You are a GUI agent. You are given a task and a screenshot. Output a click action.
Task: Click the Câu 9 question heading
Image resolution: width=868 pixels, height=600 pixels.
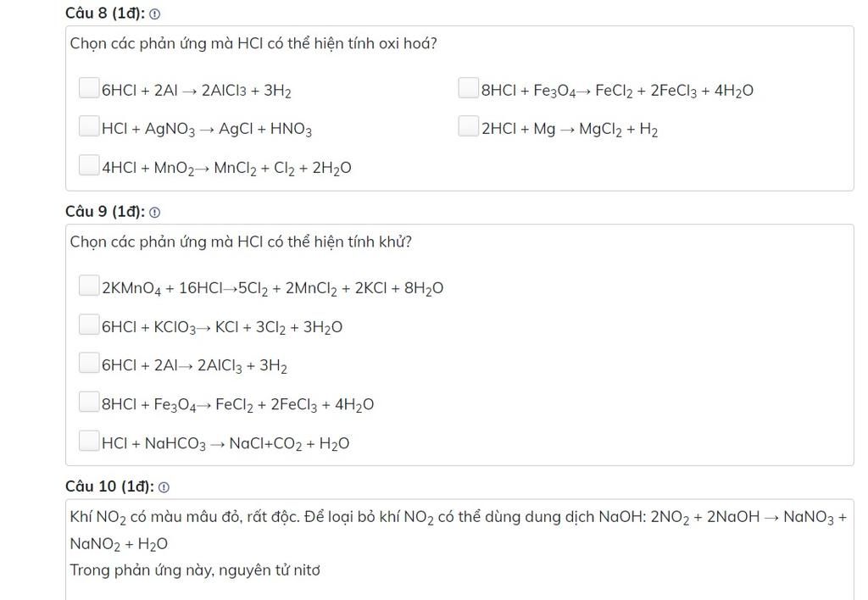click(104, 211)
